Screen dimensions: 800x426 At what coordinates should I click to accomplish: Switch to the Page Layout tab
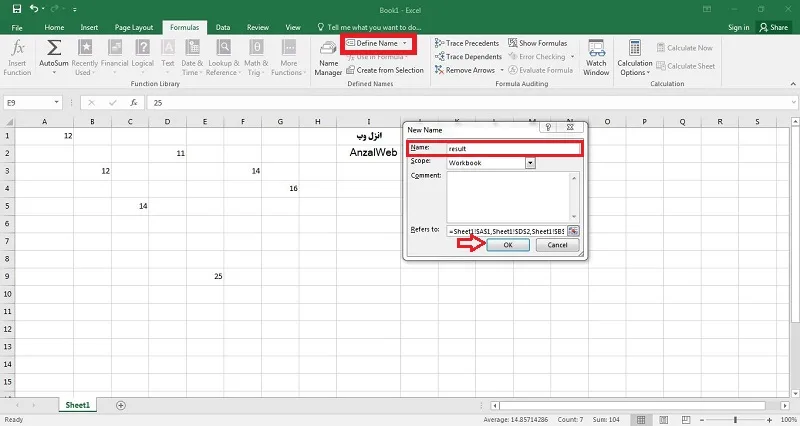pos(134,28)
